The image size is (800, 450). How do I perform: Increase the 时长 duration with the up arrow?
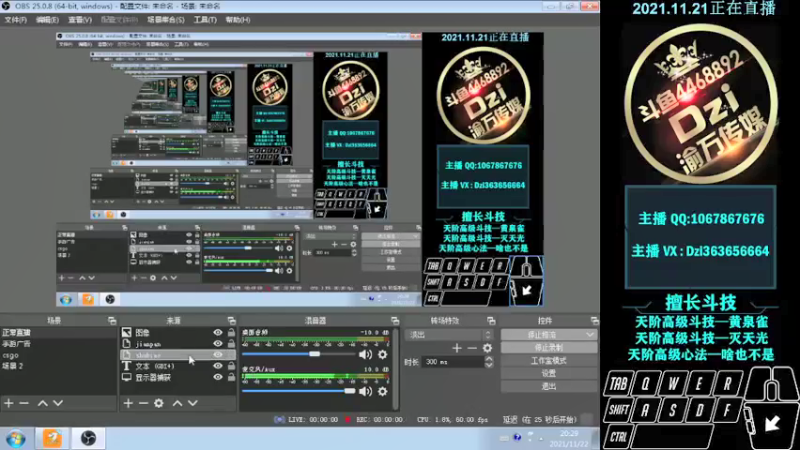click(489, 359)
